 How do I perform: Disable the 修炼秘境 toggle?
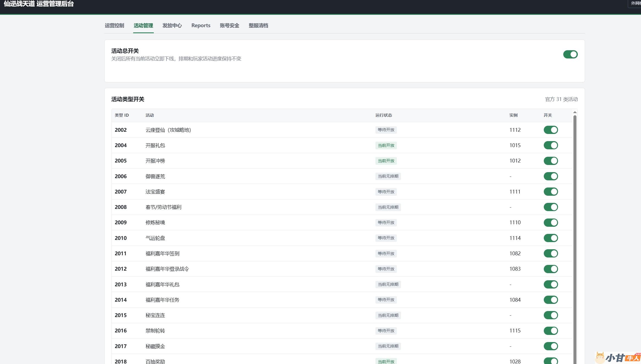[551, 222]
